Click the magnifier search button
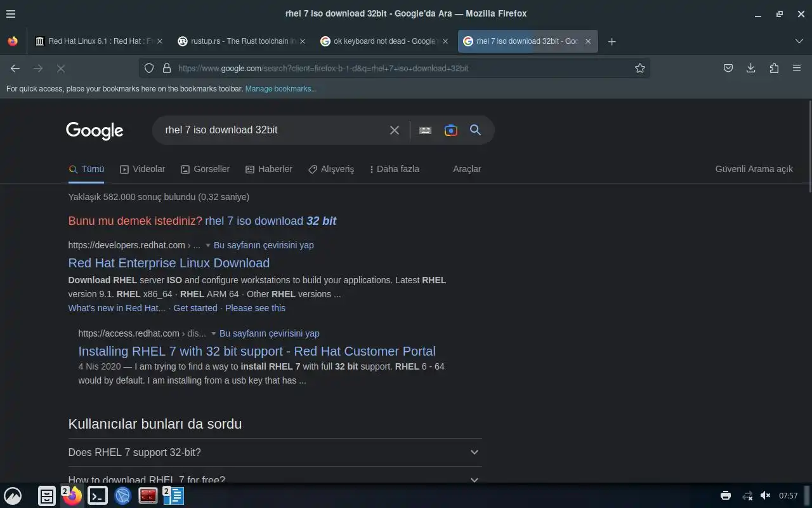 [x=475, y=130]
